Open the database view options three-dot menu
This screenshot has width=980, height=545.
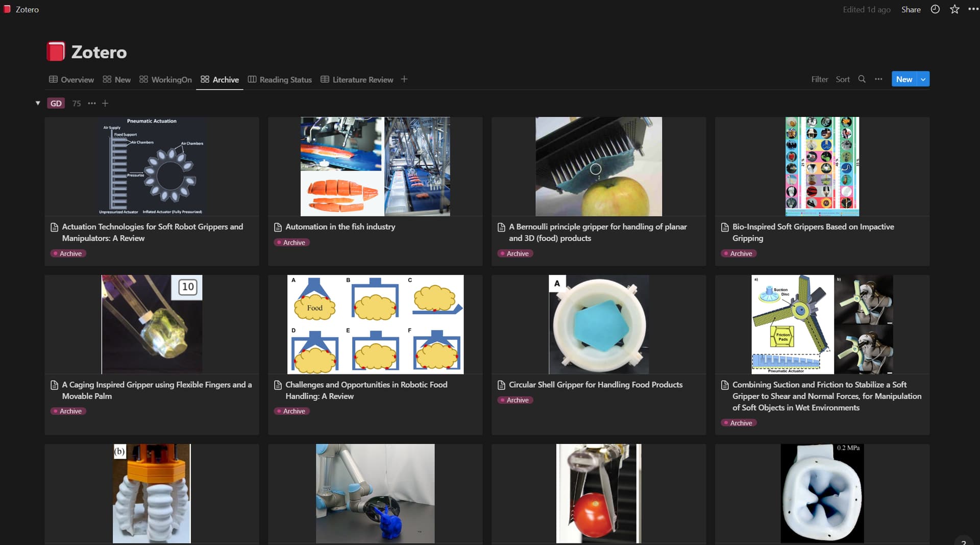[878, 79]
